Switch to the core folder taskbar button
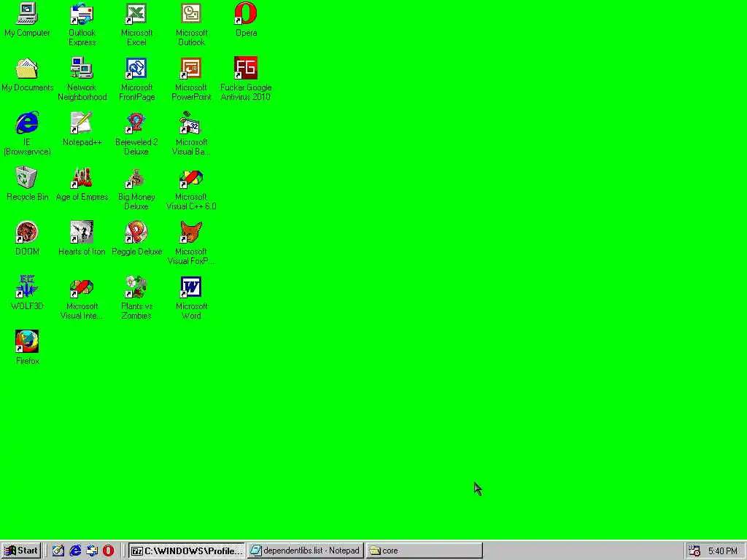Screen dimensions: 747x560 tap(425, 551)
